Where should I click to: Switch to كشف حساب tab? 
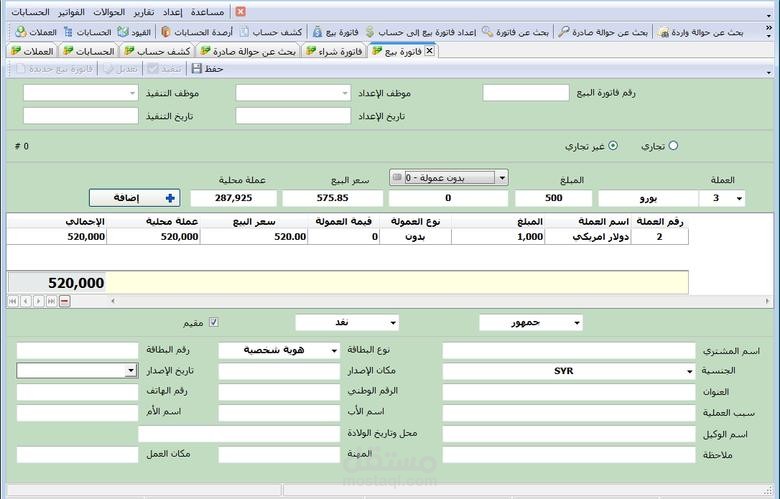[x=159, y=51]
